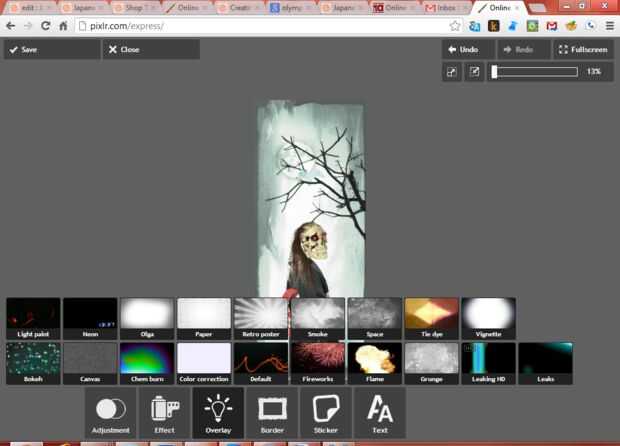
Task: Select the Leaks overlay
Action: (x=546, y=363)
